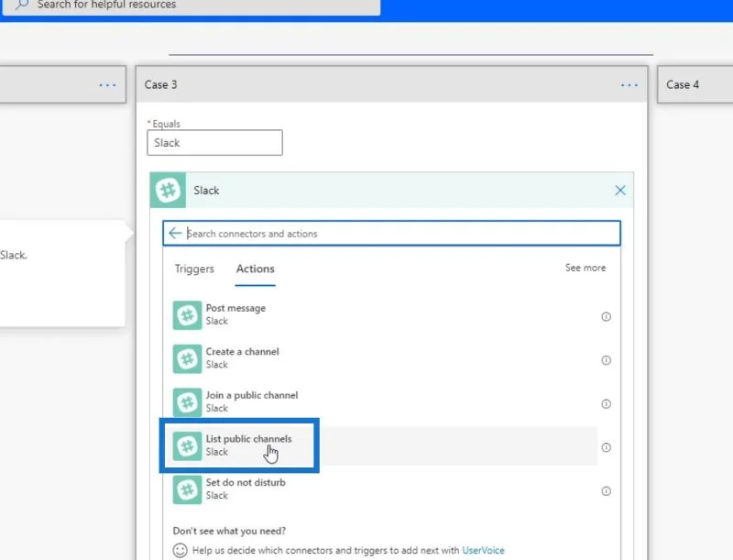Image resolution: width=733 pixels, height=560 pixels.
Task: Switch to the Triggers tab
Action: tap(194, 269)
